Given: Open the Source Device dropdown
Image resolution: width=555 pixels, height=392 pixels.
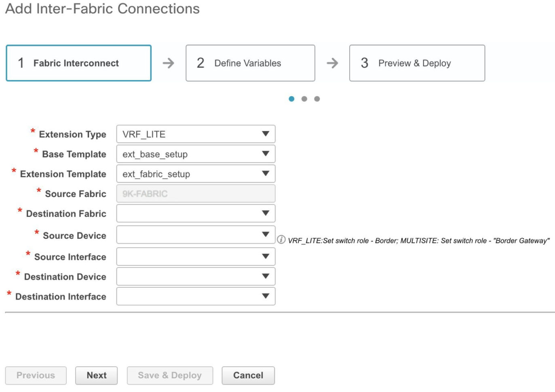Looking at the screenshot, I should [196, 234].
